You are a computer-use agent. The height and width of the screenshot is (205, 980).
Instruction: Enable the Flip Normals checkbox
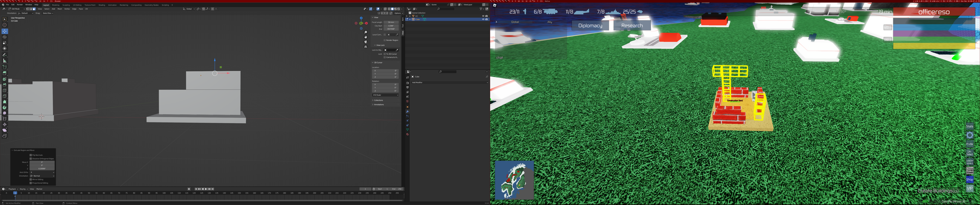(31, 155)
